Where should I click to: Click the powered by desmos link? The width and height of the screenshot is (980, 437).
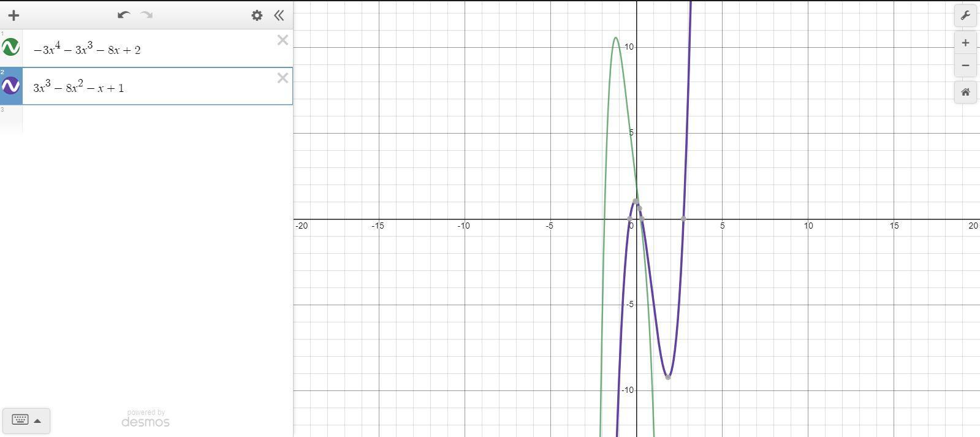[x=145, y=419]
